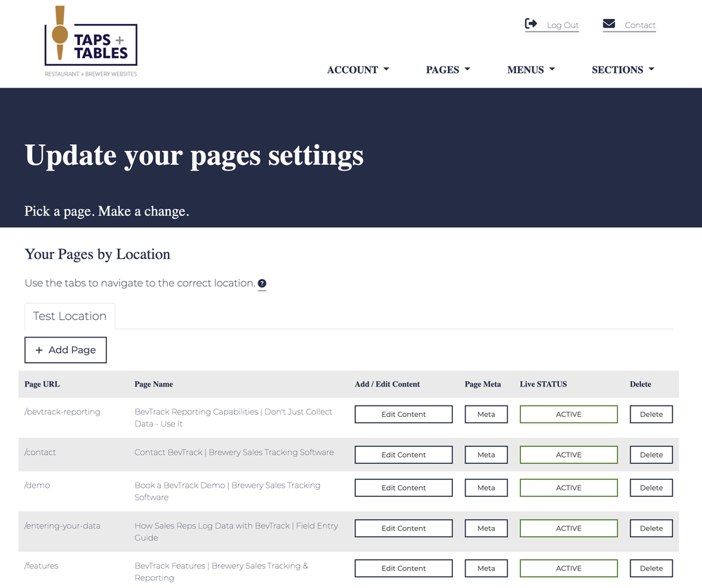Click the Log Out arrow icon
This screenshot has height=588, width=702.
tap(531, 23)
